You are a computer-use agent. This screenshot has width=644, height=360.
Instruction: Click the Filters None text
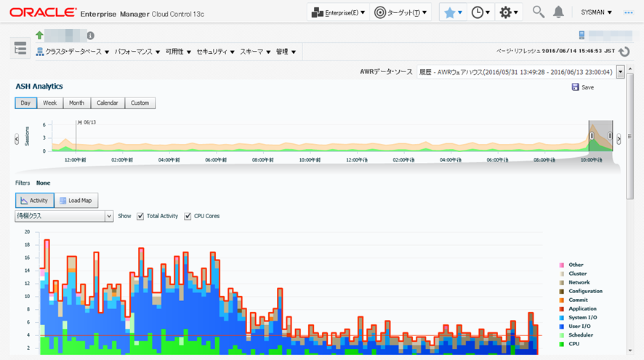(33, 183)
